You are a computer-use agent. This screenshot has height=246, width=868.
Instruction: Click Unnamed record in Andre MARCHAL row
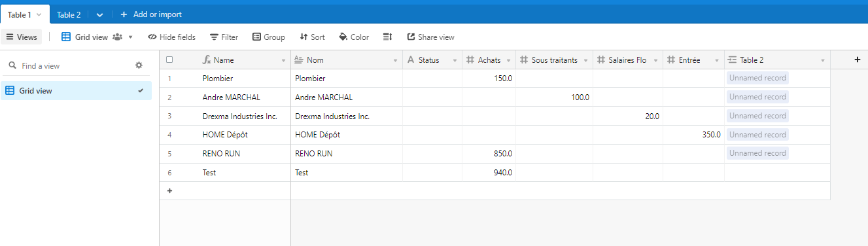757,97
